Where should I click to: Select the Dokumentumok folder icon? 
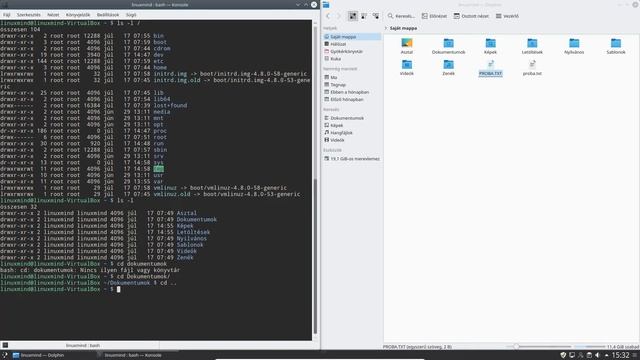[448, 43]
